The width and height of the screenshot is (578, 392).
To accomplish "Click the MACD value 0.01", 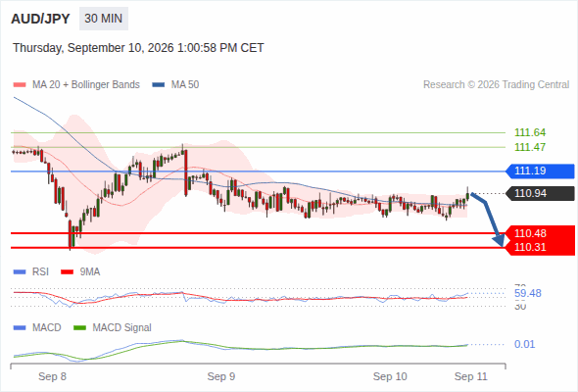I will (524, 344).
